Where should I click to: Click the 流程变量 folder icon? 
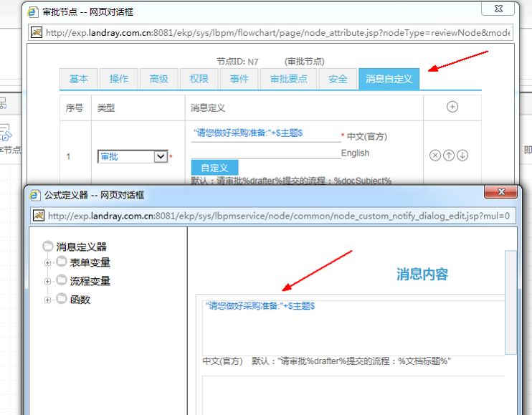(x=62, y=281)
